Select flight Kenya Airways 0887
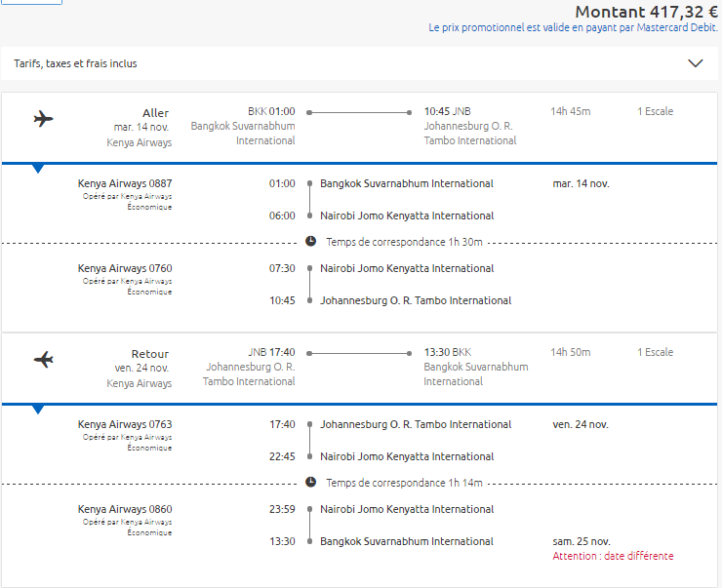722x588 pixels. (x=125, y=183)
